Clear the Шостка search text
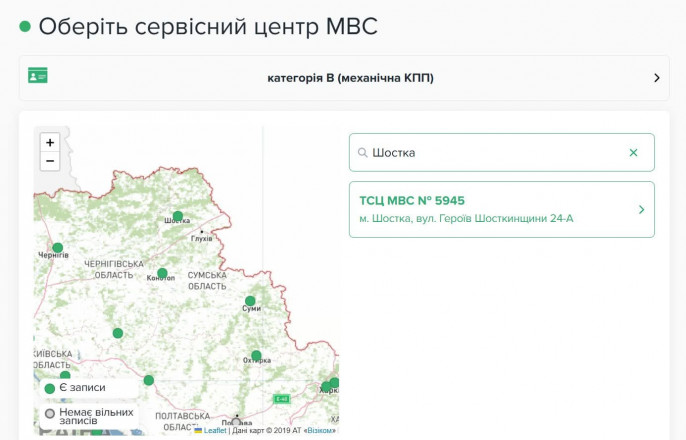Image resolution: width=686 pixels, height=440 pixels. (x=633, y=153)
